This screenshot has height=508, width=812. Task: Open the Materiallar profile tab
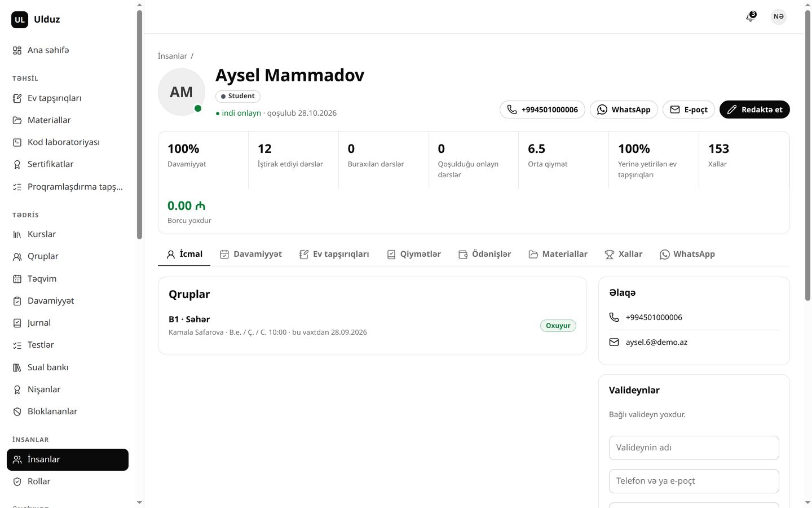[x=558, y=254]
